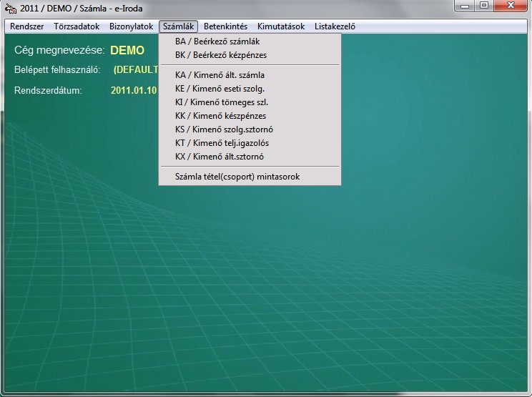Open the Kimutatások menu
532x397 pixels.
[281, 26]
